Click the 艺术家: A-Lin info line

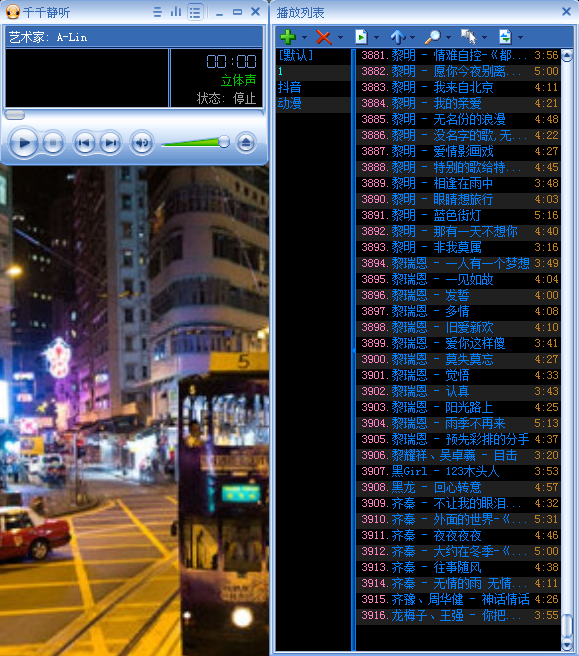click(48, 37)
